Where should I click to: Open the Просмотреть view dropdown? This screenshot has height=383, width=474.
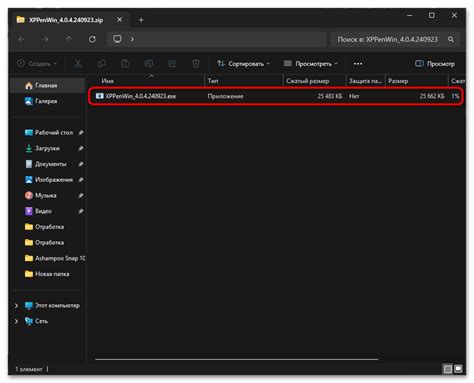click(x=311, y=63)
